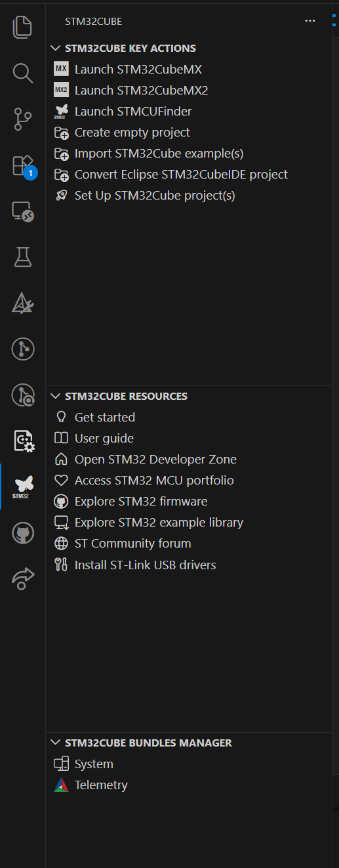This screenshot has width=339, height=868.
Task: Open the C++ file settings view
Action: (24, 441)
